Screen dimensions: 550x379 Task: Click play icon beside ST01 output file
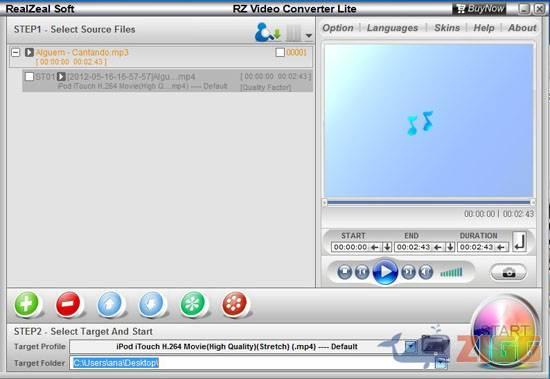click(61, 76)
